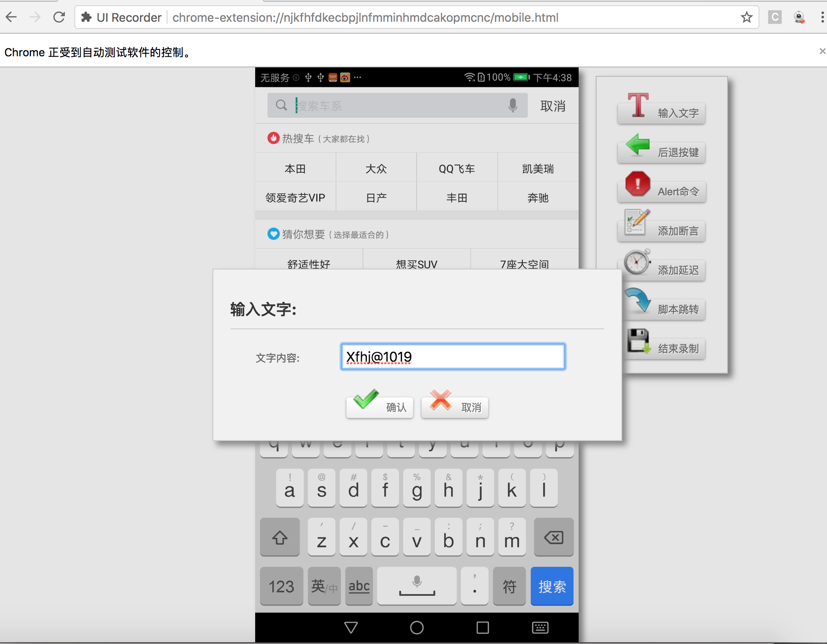Switch to 123 numeric keyboard
This screenshot has width=827, height=644.
[281, 586]
